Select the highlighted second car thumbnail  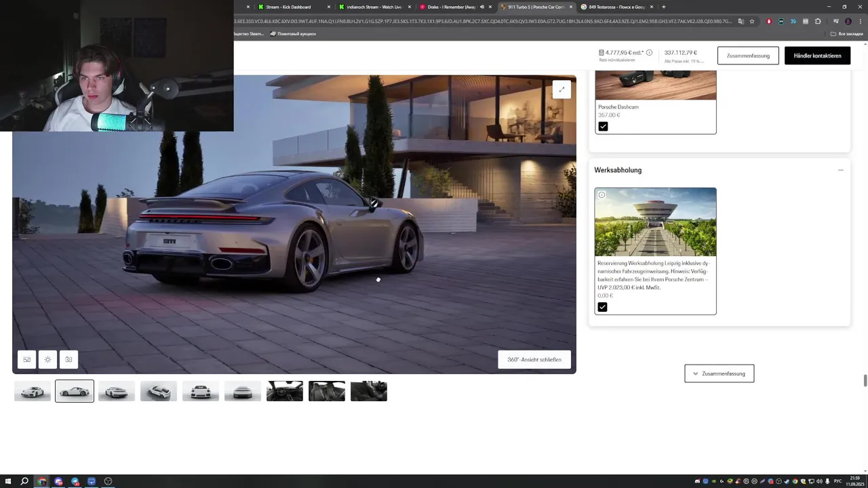pos(75,391)
